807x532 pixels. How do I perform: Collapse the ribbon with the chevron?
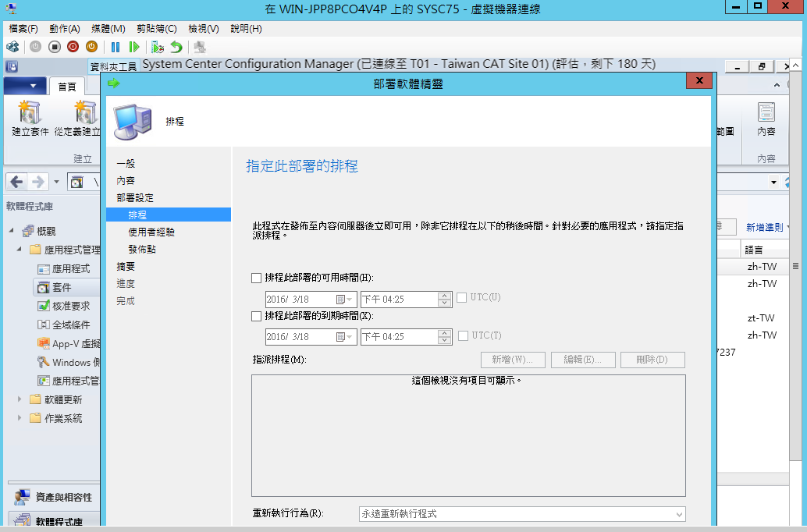777,85
